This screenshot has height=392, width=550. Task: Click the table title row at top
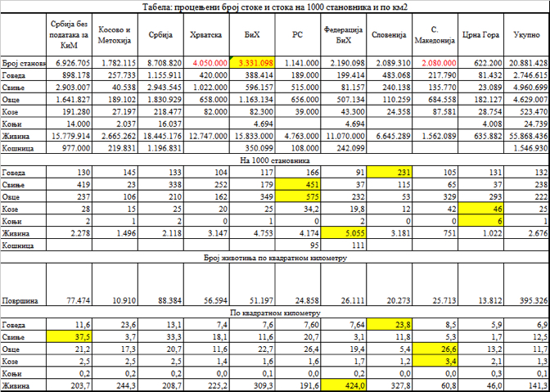(274, 7)
